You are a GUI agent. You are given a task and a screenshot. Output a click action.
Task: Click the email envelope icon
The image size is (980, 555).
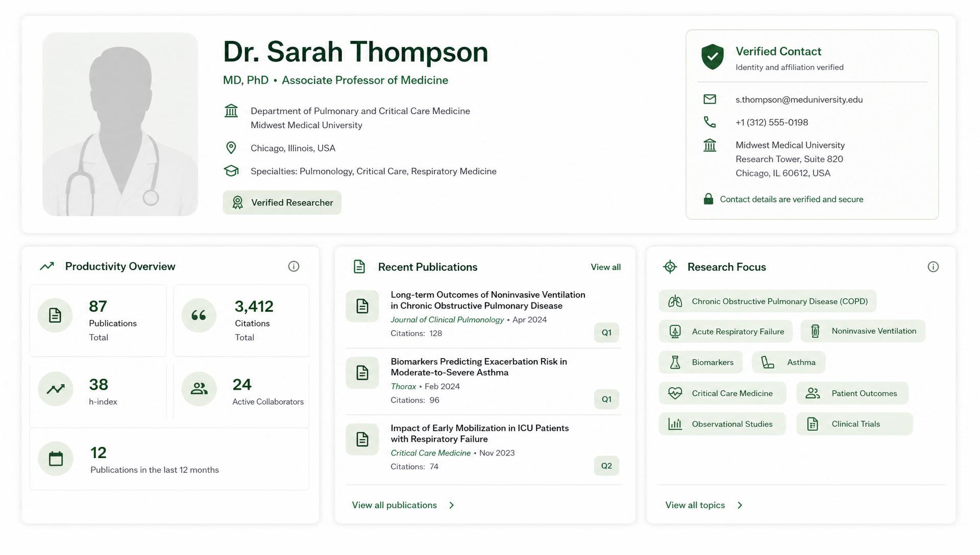pos(709,99)
